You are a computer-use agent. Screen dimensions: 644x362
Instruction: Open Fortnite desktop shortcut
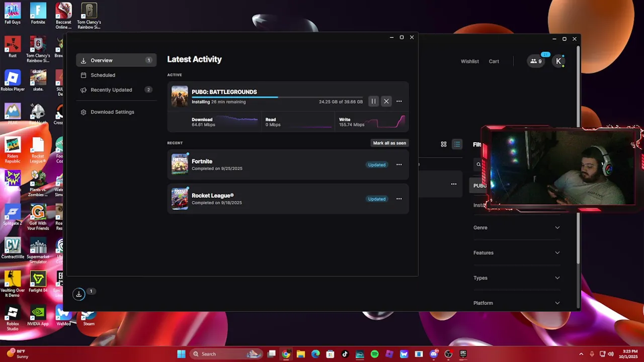pyautogui.click(x=38, y=14)
